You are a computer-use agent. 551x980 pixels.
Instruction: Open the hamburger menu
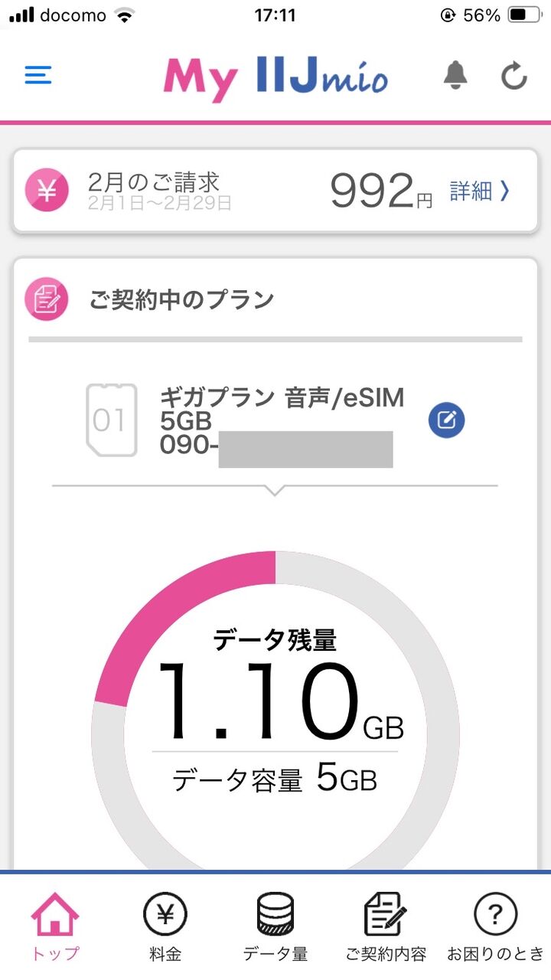tap(38, 75)
